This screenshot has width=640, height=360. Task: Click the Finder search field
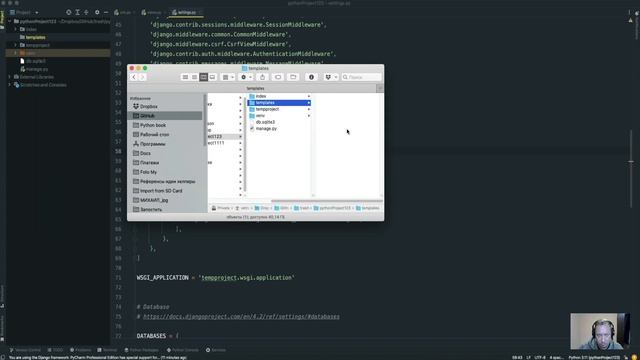pyautogui.click(x=362, y=77)
